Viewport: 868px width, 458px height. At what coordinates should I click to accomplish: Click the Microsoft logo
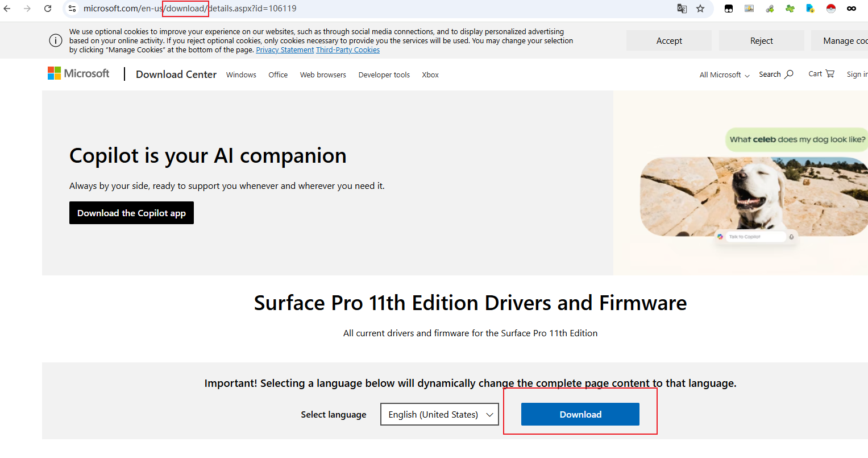coord(78,73)
